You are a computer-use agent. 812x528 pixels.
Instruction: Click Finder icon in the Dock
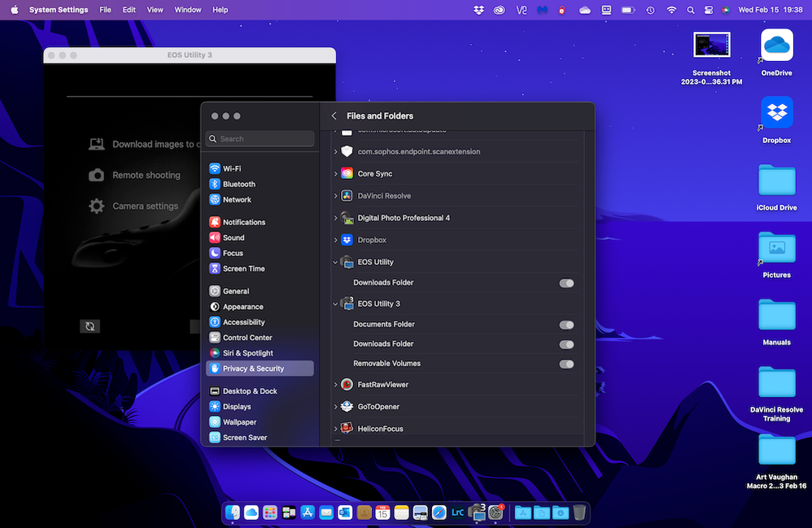pyautogui.click(x=233, y=513)
